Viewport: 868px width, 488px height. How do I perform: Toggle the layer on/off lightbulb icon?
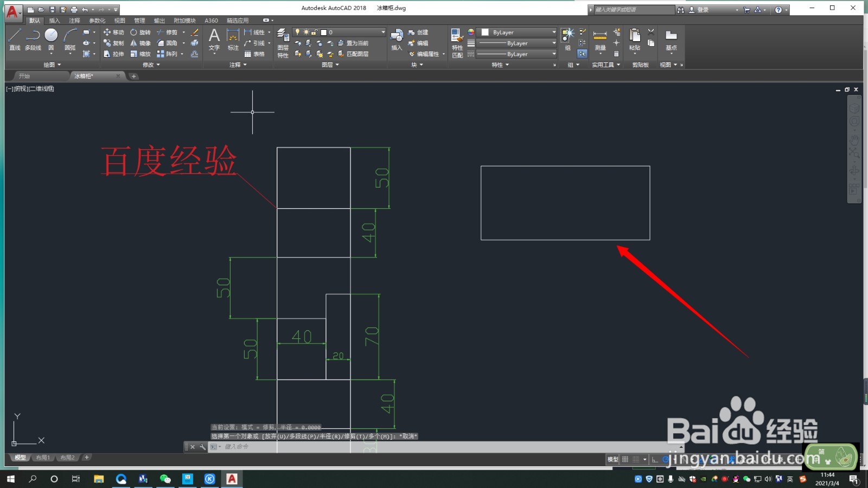coord(297,33)
